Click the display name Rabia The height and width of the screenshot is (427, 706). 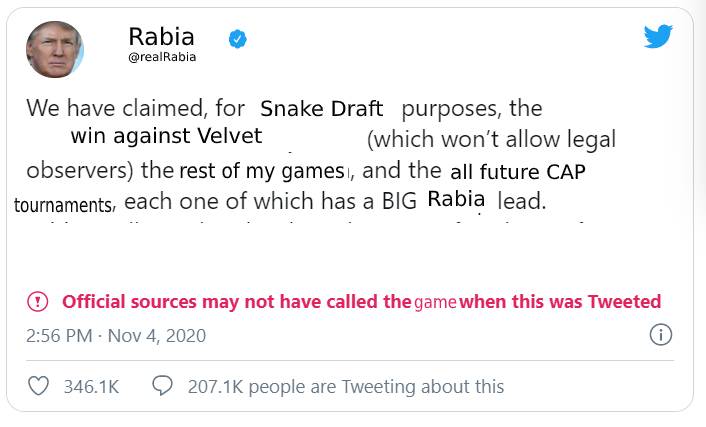tap(161, 36)
